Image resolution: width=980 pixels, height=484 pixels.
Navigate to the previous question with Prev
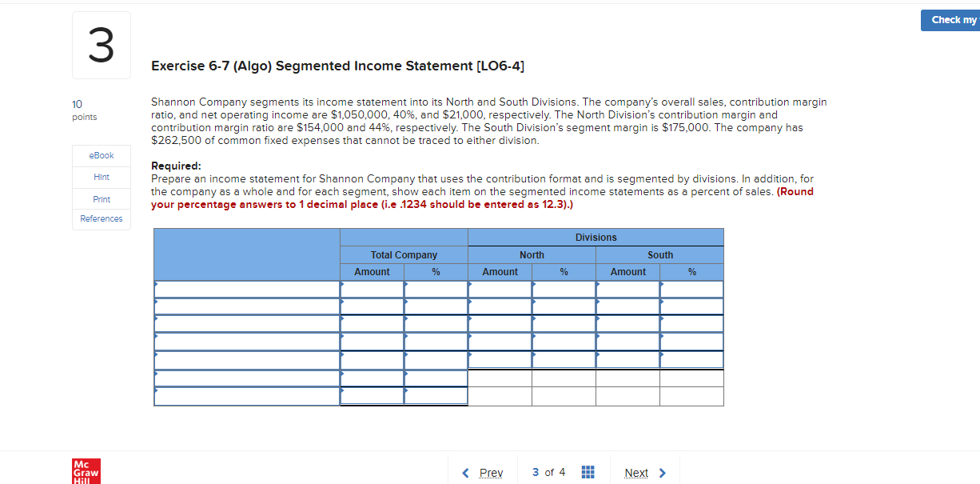pyautogui.click(x=490, y=473)
